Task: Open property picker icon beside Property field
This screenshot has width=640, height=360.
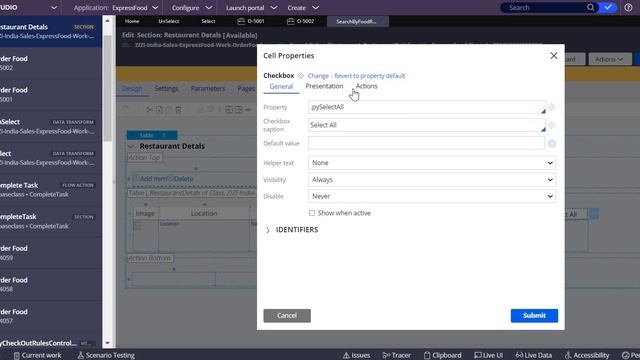Action: click(551, 107)
